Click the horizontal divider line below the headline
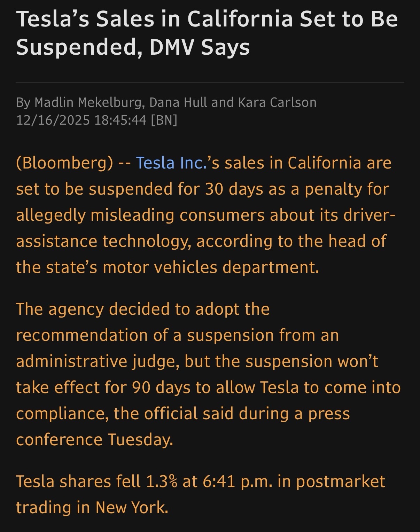The width and height of the screenshot is (420, 532). 210,82
